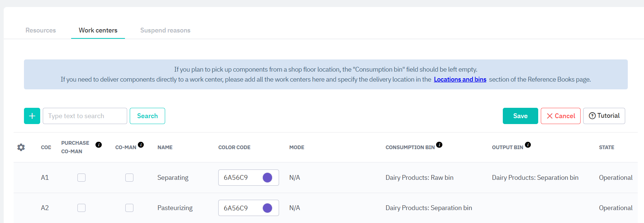Image resolution: width=644 pixels, height=223 pixels.
Task: Switch to the Resources tab
Action: pyautogui.click(x=41, y=30)
